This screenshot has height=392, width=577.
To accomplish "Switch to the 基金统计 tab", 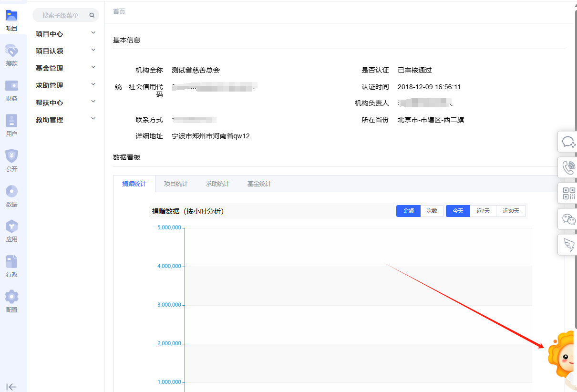I will [259, 184].
